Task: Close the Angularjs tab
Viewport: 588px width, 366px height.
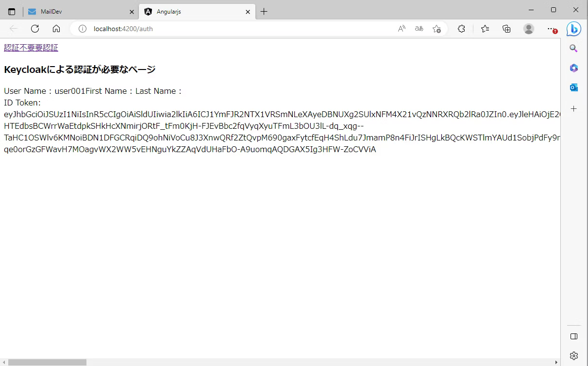Action: coord(248,12)
